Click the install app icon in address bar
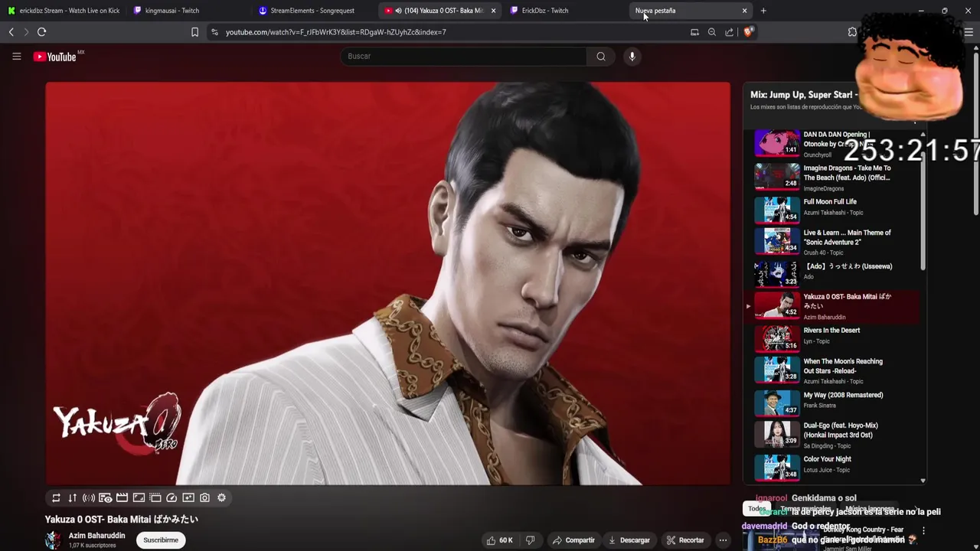 (694, 32)
